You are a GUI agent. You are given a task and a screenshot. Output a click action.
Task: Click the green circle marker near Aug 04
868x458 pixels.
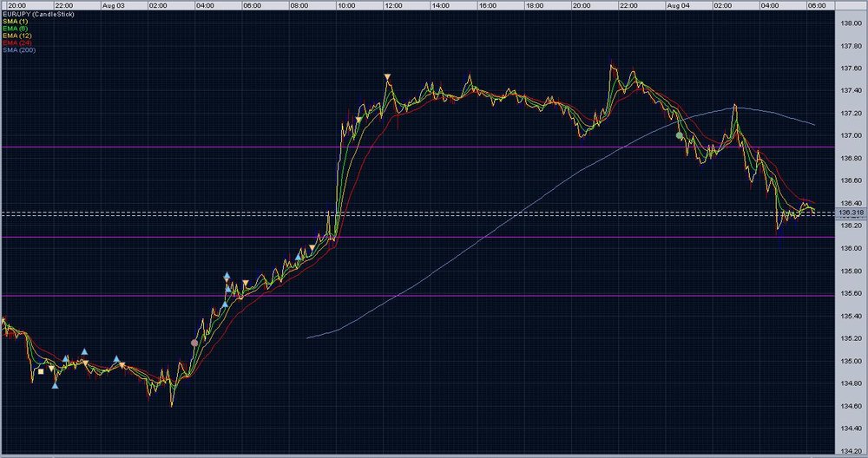680,135
